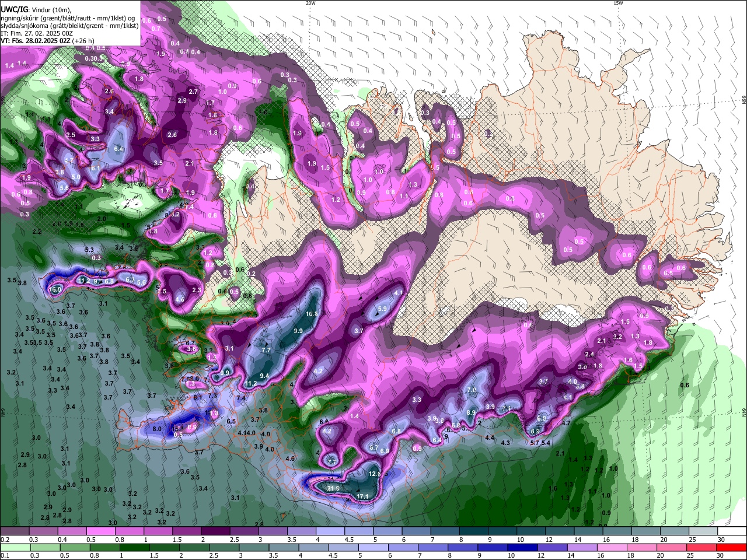Click the 7.7 snowfall value
This screenshot has width=747, height=560.
pyautogui.click(x=266, y=350)
